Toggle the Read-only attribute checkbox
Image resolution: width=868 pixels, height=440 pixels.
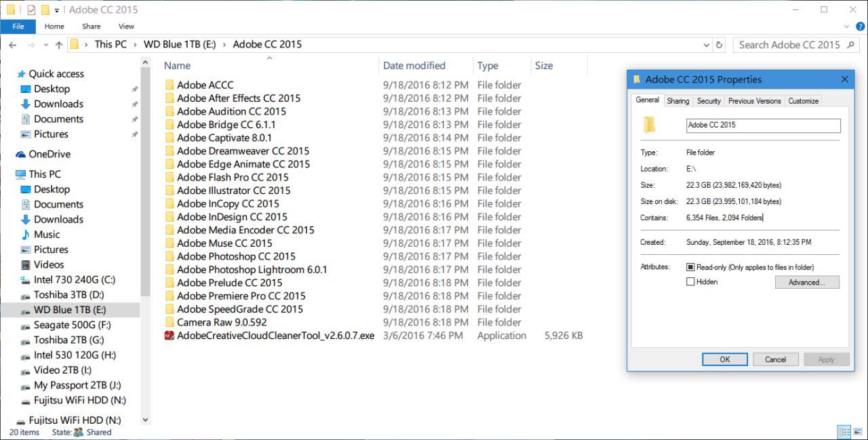690,267
